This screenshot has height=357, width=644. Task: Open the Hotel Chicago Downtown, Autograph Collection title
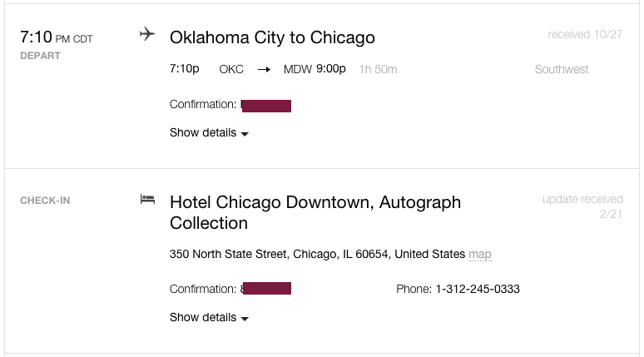pos(315,212)
